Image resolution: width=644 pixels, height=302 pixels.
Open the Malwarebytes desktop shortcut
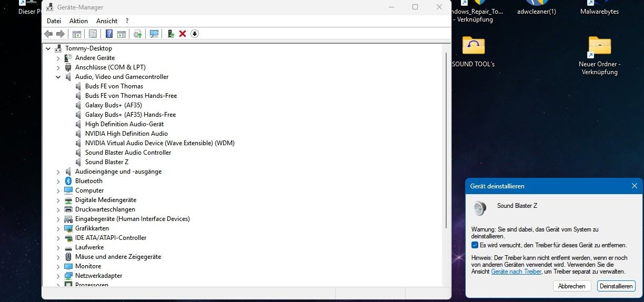click(599, 8)
